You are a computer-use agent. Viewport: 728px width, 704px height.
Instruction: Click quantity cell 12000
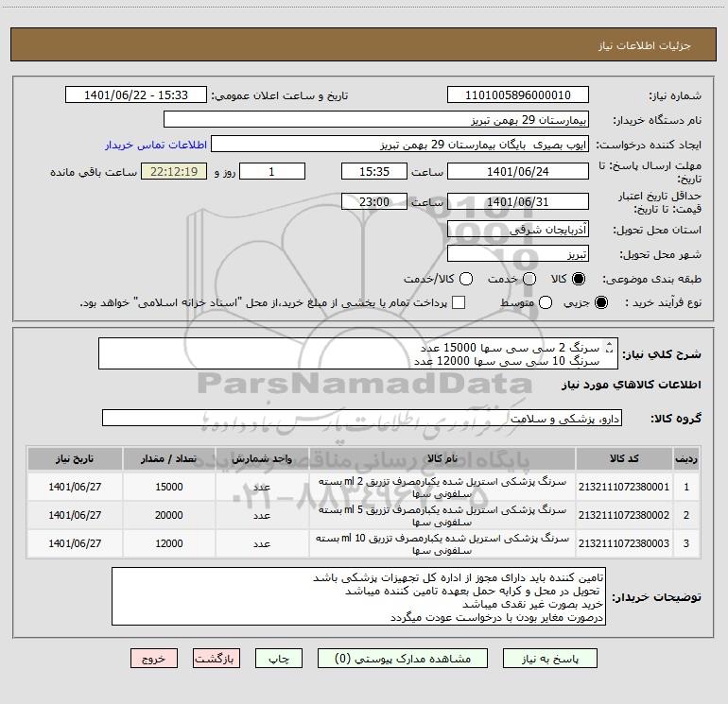(169, 543)
